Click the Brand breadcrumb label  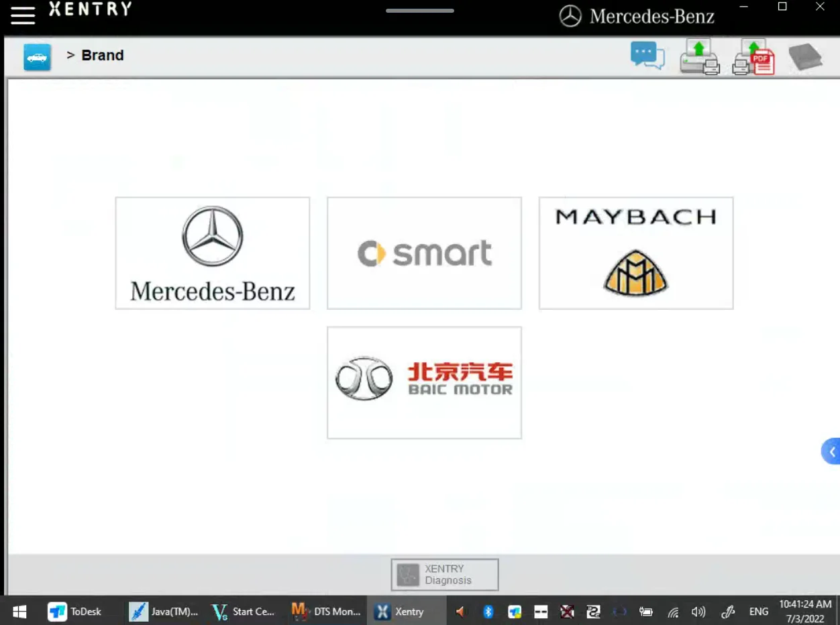click(x=103, y=56)
